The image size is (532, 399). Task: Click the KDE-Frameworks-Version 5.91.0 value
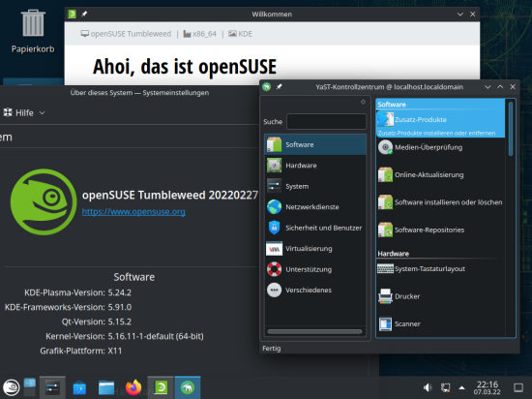click(119, 307)
